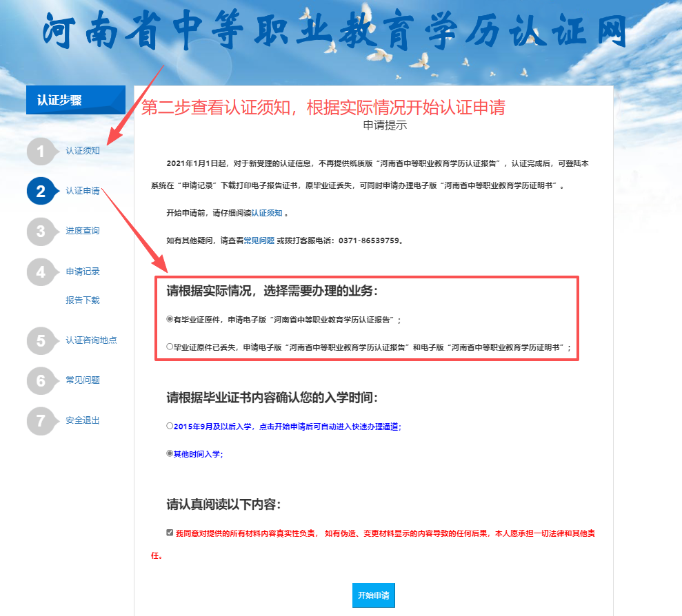Open 申请记录 in sidebar
This screenshot has height=616, width=682.
(x=83, y=271)
